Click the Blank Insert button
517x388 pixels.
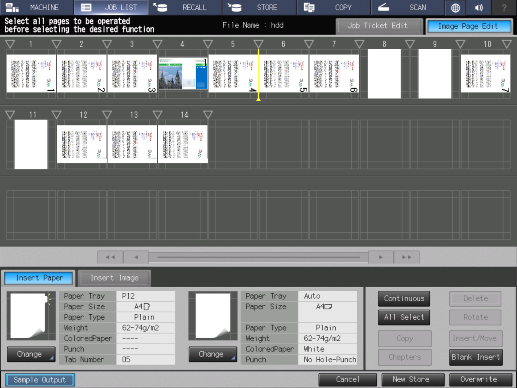pos(476,357)
